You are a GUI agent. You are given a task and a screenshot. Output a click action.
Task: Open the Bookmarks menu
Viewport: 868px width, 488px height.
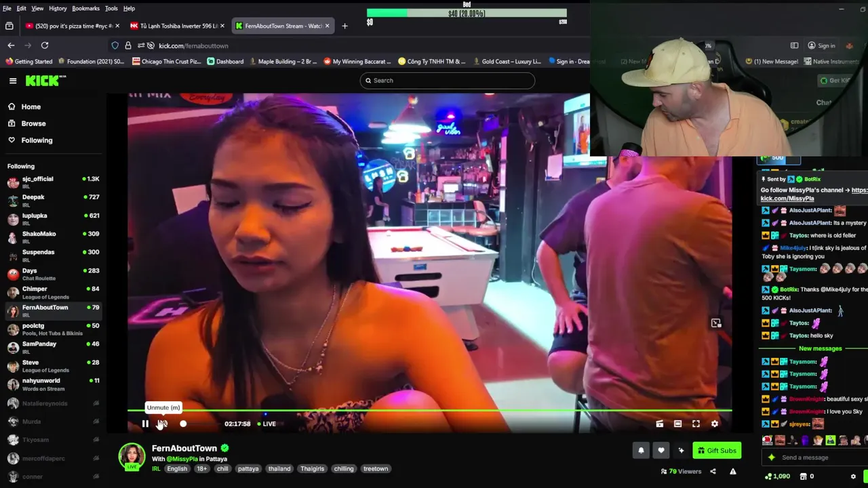tap(85, 8)
